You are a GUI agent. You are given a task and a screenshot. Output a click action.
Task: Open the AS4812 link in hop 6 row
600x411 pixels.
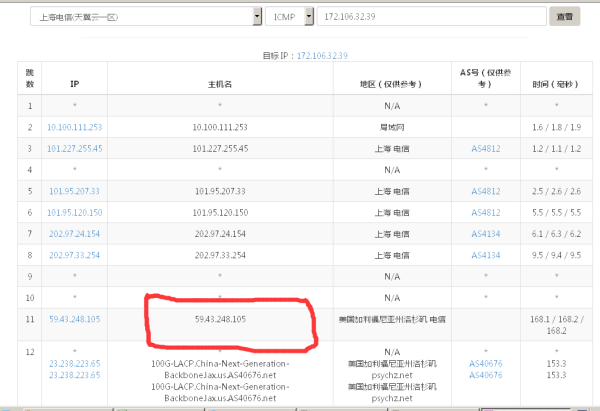click(486, 212)
